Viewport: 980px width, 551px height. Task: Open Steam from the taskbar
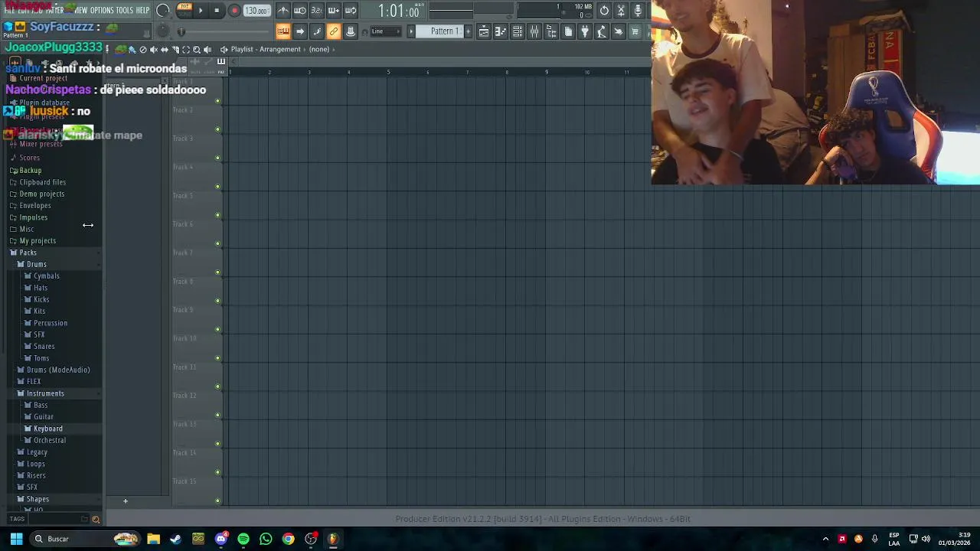coord(175,539)
